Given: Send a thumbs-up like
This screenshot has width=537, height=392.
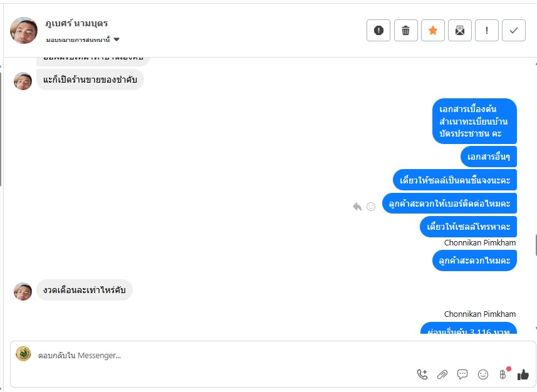Looking at the screenshot, I should (523, 374).
